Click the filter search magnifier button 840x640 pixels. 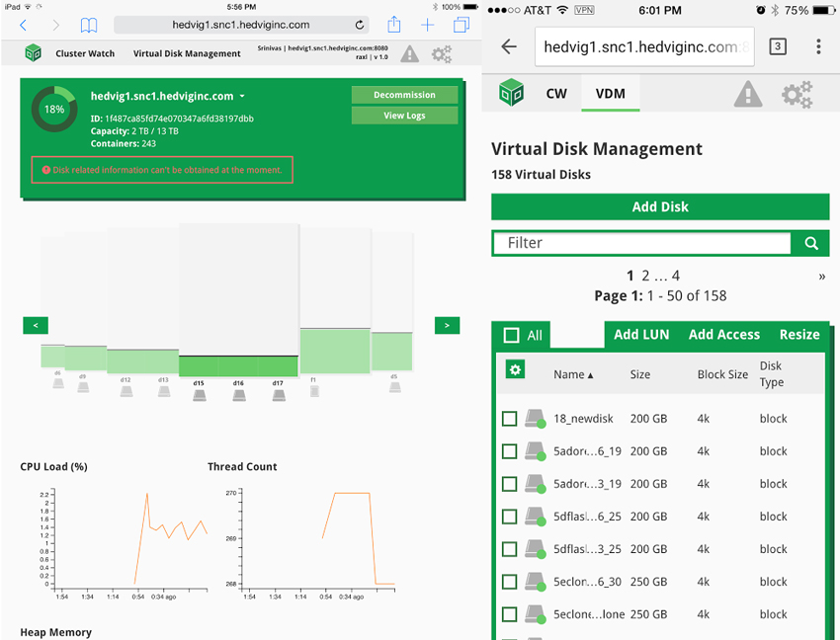point(811,243)
